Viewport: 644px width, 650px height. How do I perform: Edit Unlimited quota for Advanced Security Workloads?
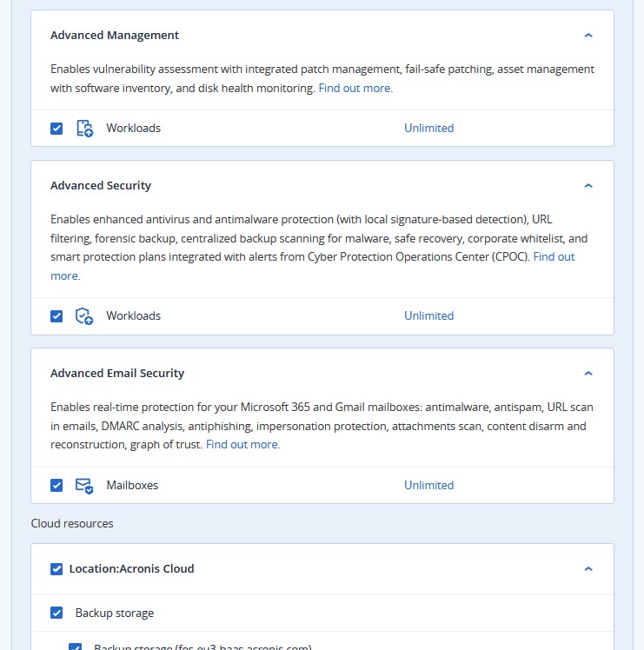(x=428, y=316)
